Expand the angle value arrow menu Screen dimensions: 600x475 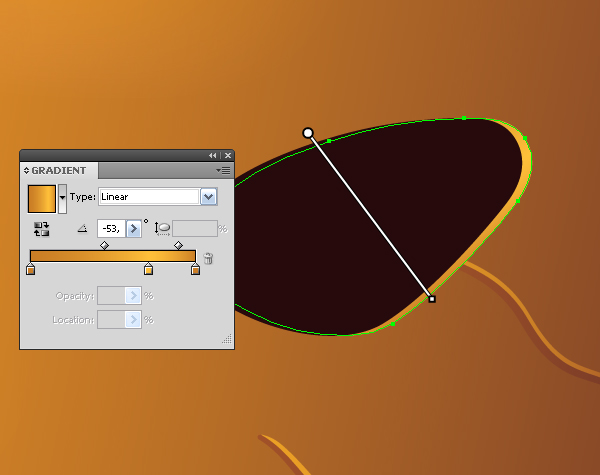(134, 229)
